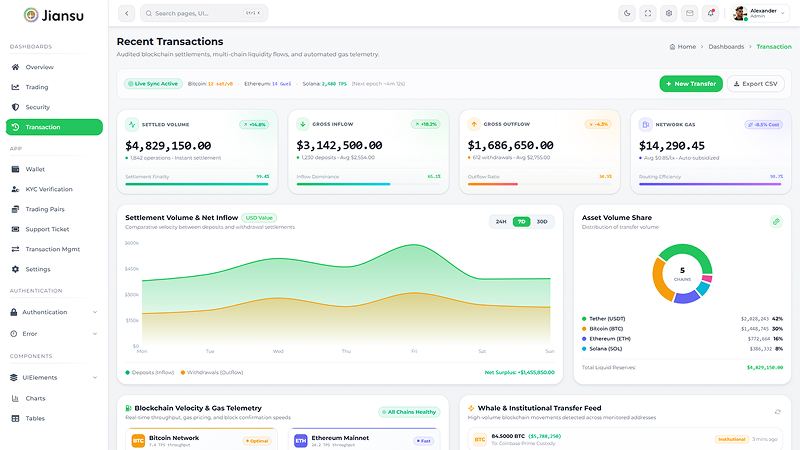The height and width of the screenshot is (450, 800).
Task: Click Support Ticket sidebar icon
Action: tap(15, 229)
